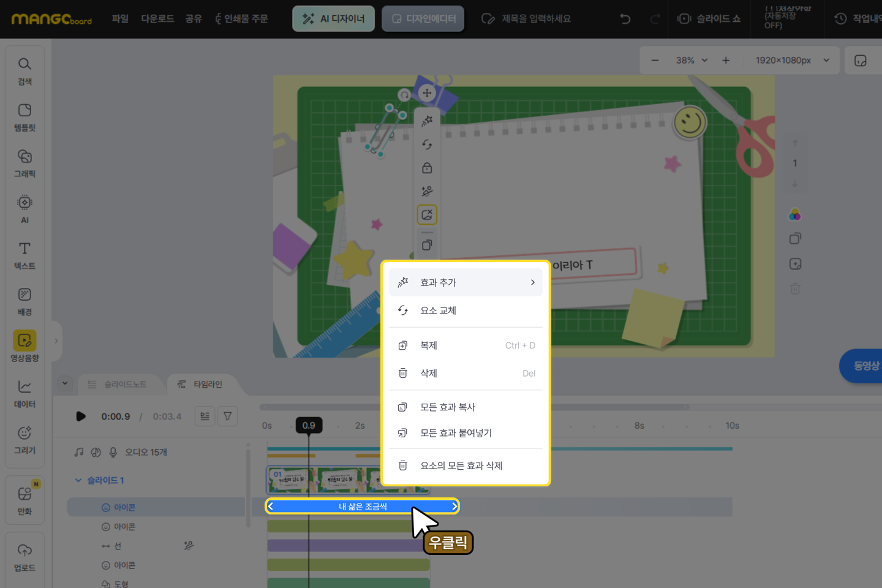Collapse the 슬라이드 1 tree row
The height and width of the screenshot is (588, 882).
78,480
